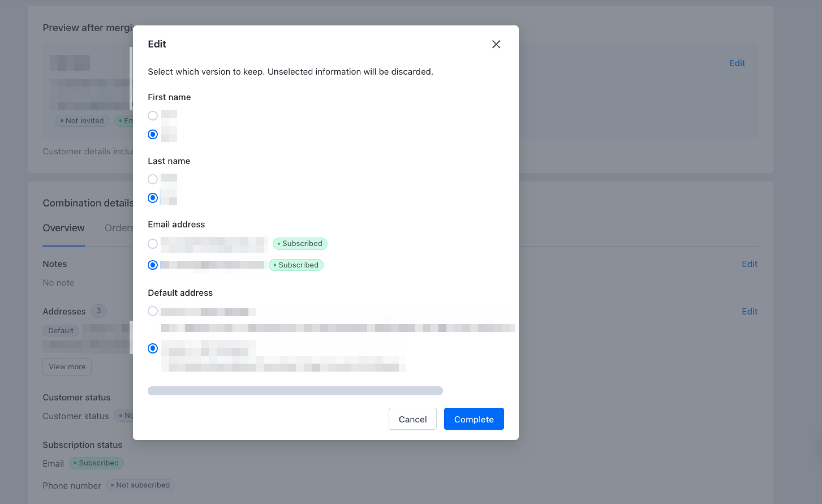822x504 pixels.
Task: Click Edit link in Preview after merging
Action: click(737, 63)
